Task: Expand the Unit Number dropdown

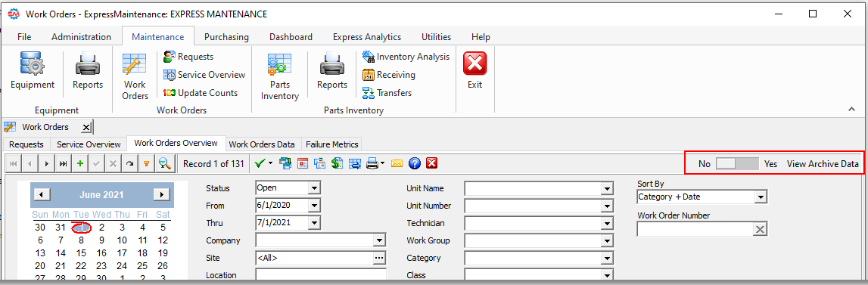Action: [607, 206]
